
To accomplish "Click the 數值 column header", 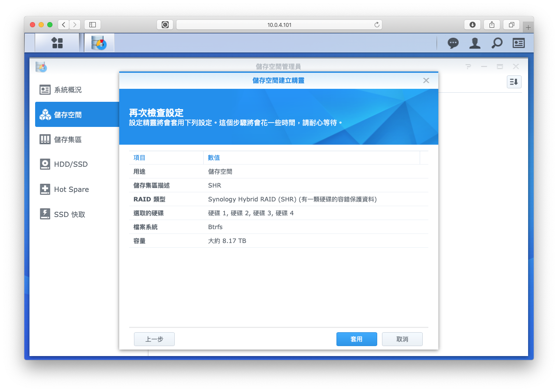I will click(312, 158).
